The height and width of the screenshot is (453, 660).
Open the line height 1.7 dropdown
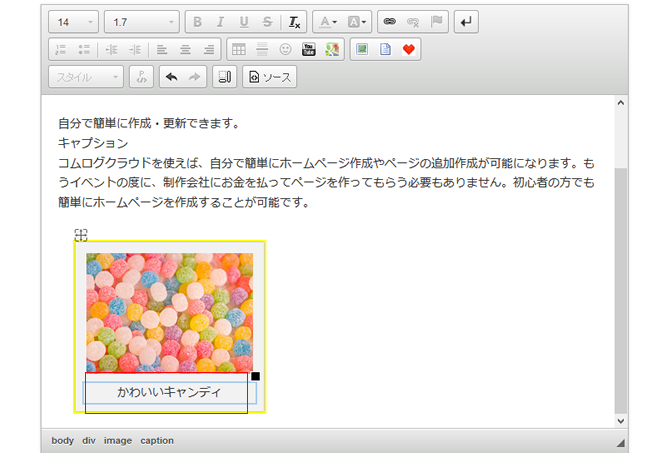pos(141,21)
